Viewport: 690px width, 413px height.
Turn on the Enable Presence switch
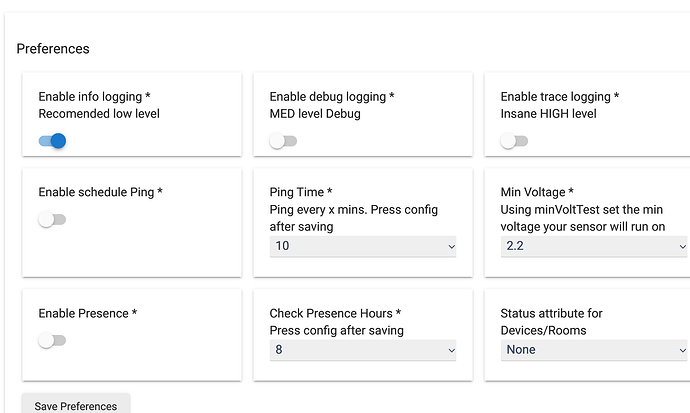point(52,340)
